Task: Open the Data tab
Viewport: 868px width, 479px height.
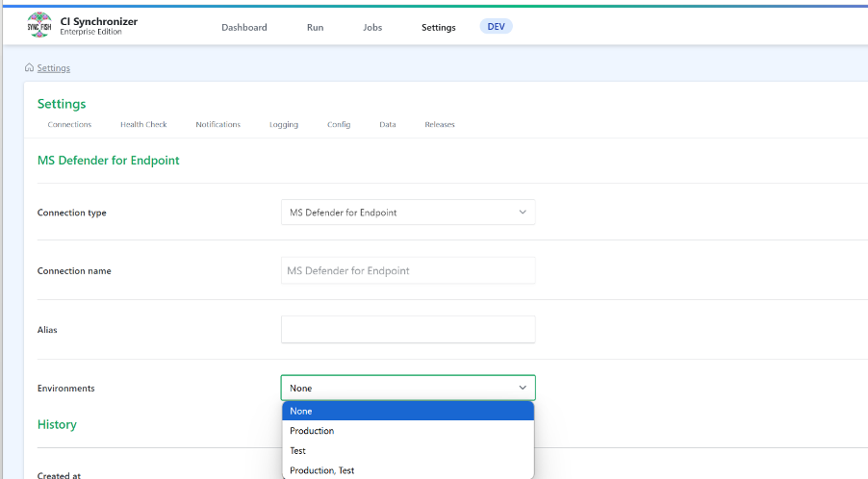Action: point(388,124)
